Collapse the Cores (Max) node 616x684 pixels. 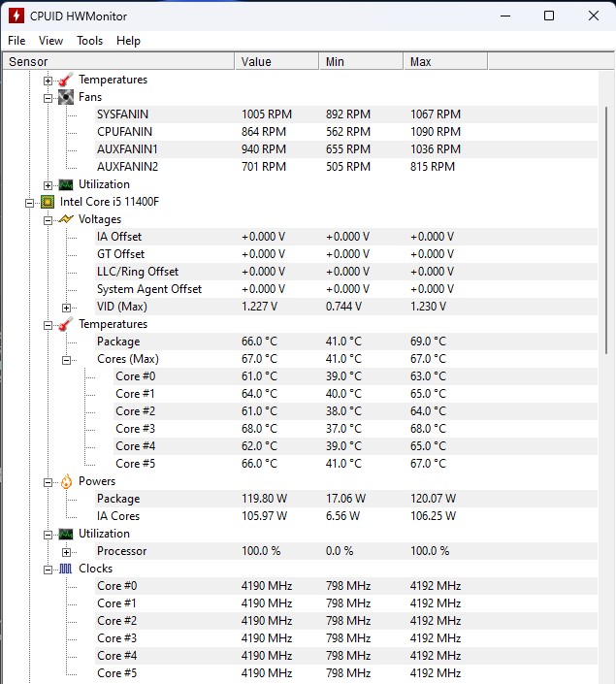(x=66, y=360)
